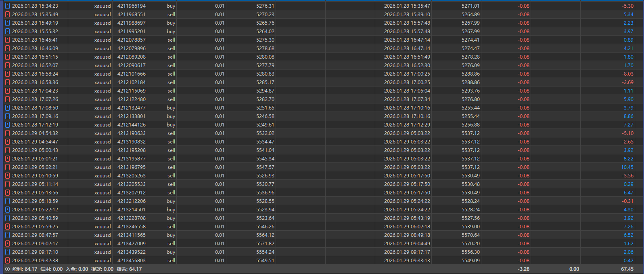
Task: Click the row icon for ticket 4212115069
Action: pos(7,91)
